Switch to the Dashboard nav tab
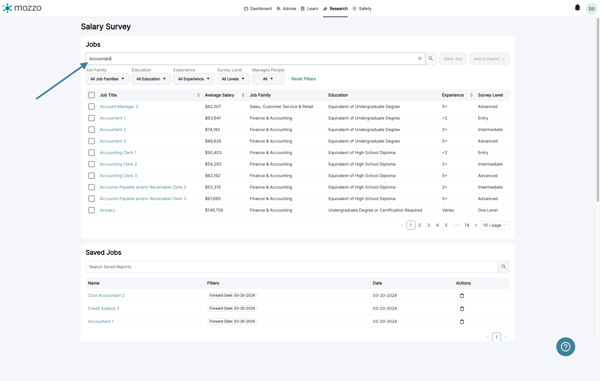 [258, 8]
